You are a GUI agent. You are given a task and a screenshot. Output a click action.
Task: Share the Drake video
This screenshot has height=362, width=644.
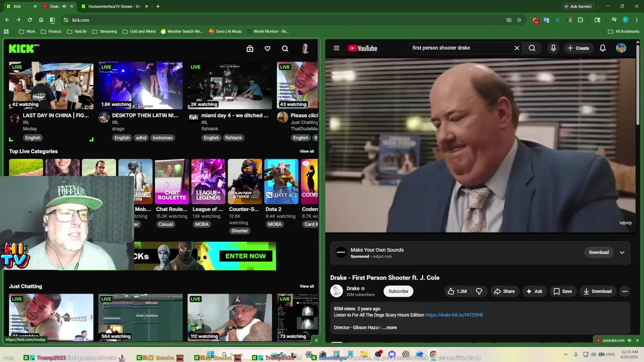pyautogui.click(x=504, y=291)
